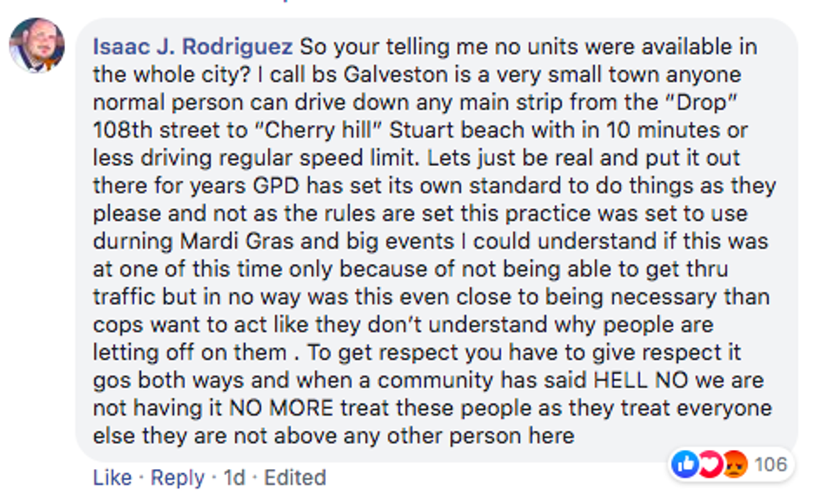This screenshot has width=817, height=504.
Task: Open the commenter's round profile picture
Action: pyautogui.click(x=37, y=45)
